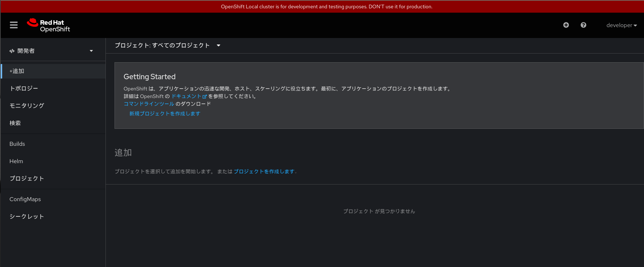Viewport: 644px width, 267px height.
Task: Open Helm in the sidebar
Action: [53, 161]
